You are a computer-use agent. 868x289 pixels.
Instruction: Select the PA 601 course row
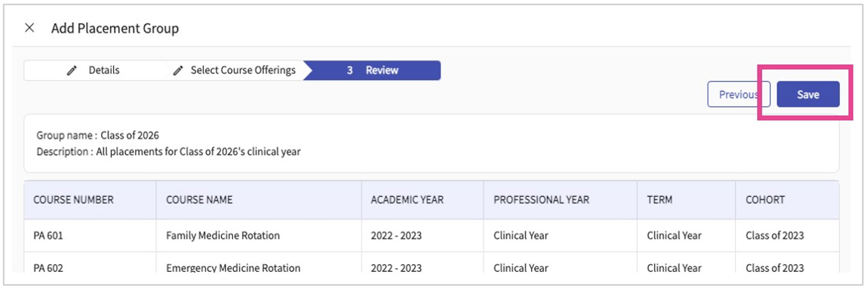tap(431, 236)
